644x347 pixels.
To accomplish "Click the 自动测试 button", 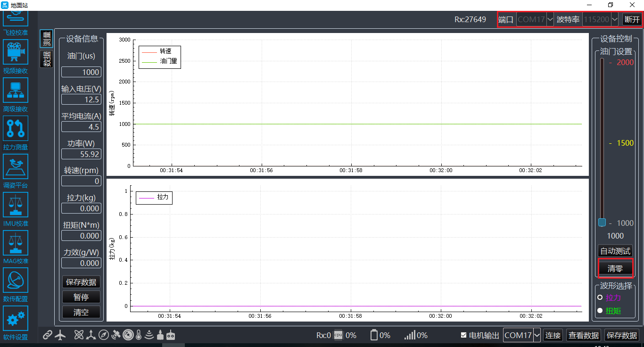I will click(x=615, y=251).
